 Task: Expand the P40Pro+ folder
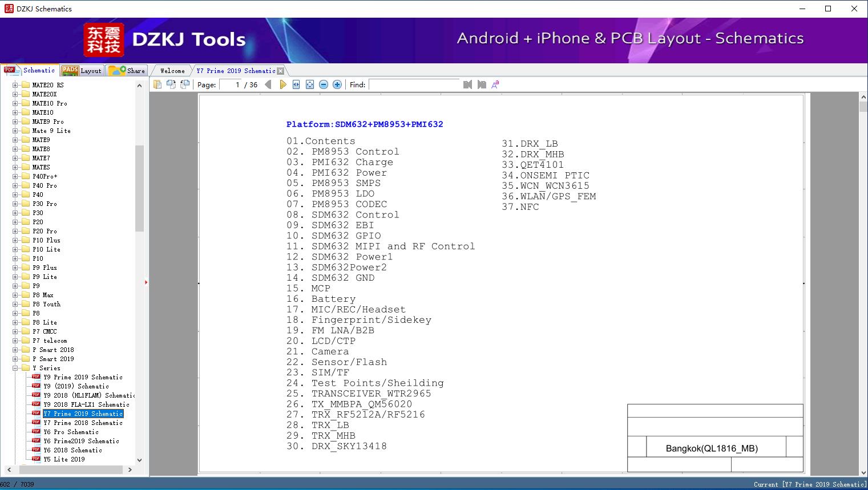coord(15,176)
